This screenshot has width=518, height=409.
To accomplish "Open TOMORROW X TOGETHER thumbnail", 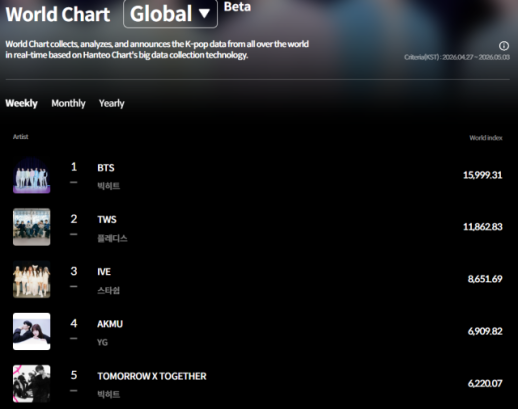I will [32, 383].
